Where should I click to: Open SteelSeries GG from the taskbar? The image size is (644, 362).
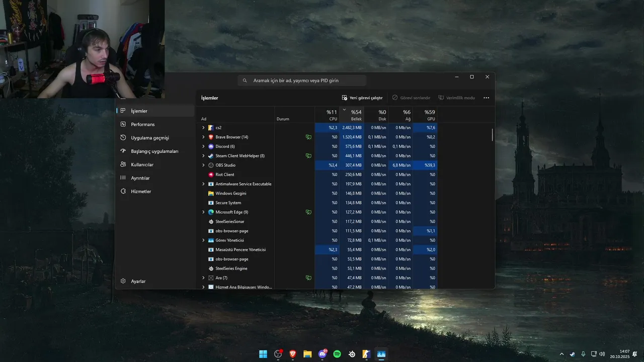point(352,354)
